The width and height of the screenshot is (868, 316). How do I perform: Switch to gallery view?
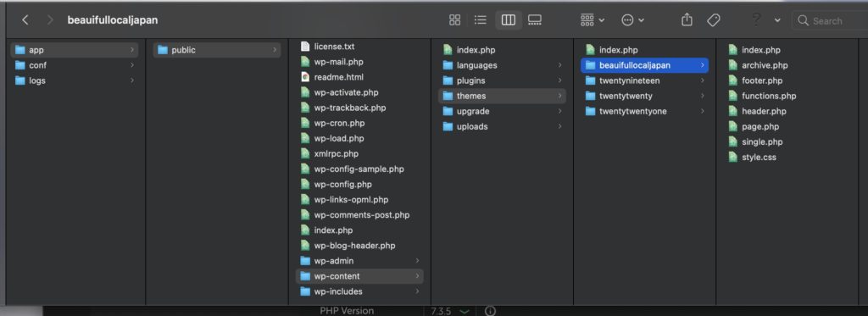tap(534, 20)
